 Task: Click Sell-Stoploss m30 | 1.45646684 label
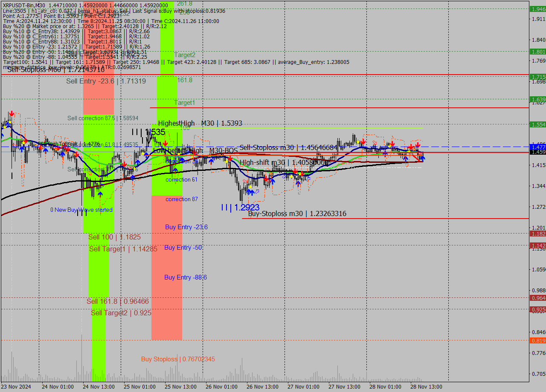click(288, 147)
